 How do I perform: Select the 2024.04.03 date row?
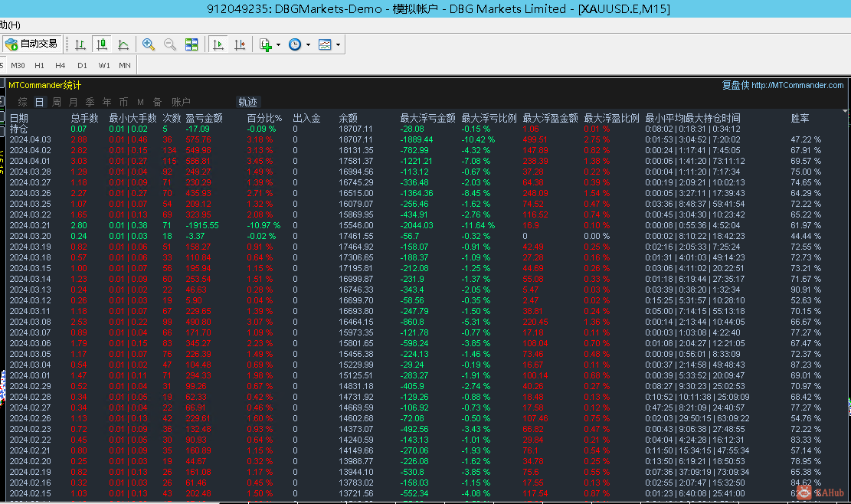coord(425,140)
